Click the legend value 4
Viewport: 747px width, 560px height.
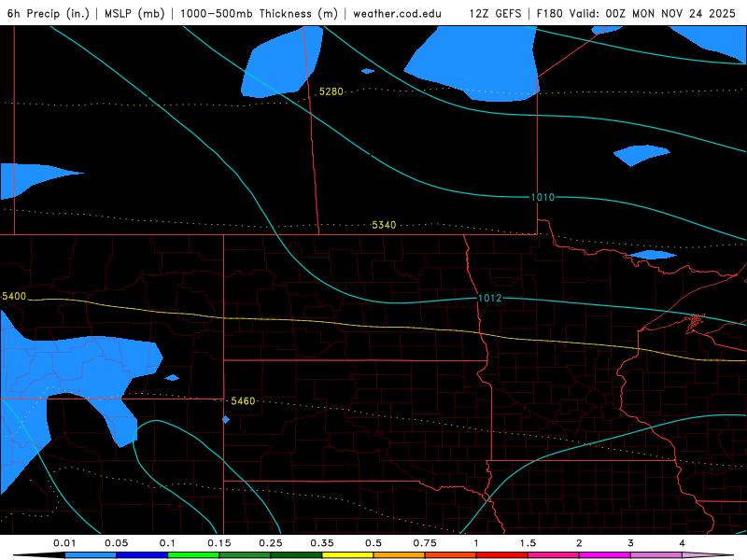(683, 543)
